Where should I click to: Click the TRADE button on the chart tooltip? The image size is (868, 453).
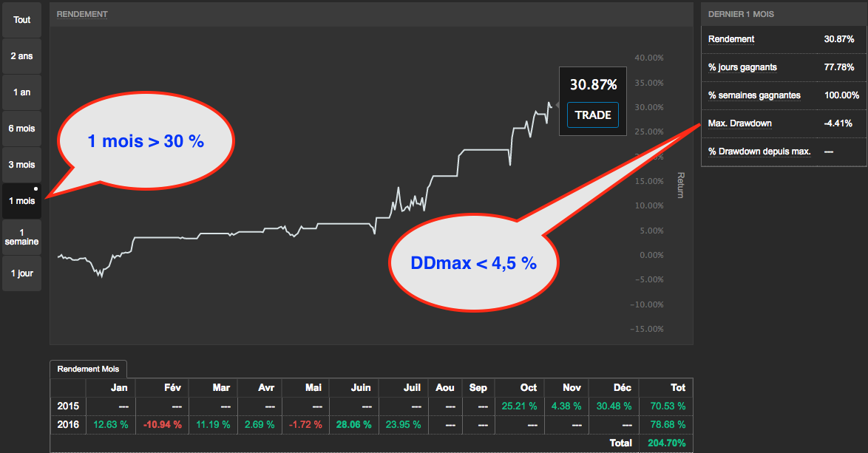coord(593,115)
